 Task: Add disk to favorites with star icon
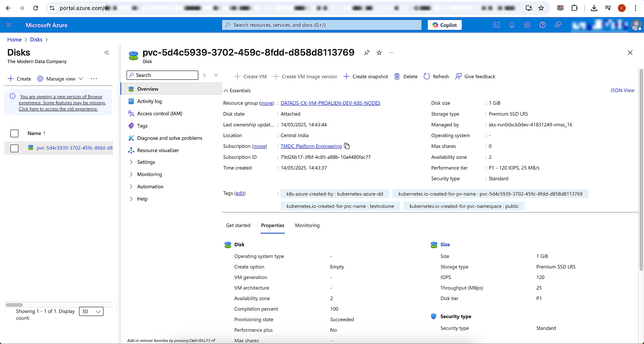point(379,53)
